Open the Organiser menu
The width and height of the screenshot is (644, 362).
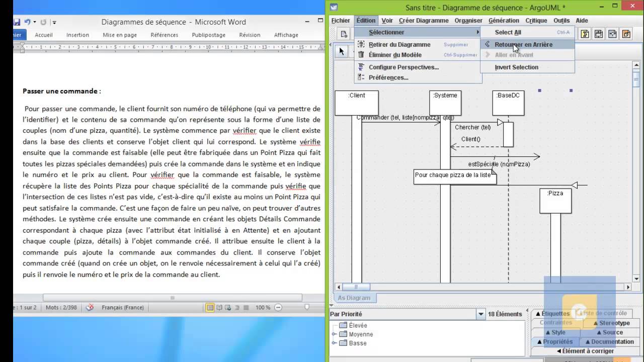[468, 21]
